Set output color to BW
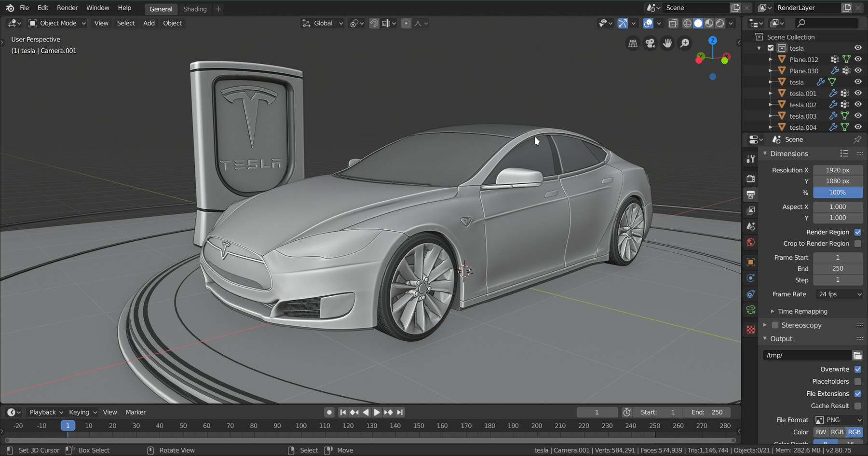This screenshot has width=868, height=456. tap(820, 432)
